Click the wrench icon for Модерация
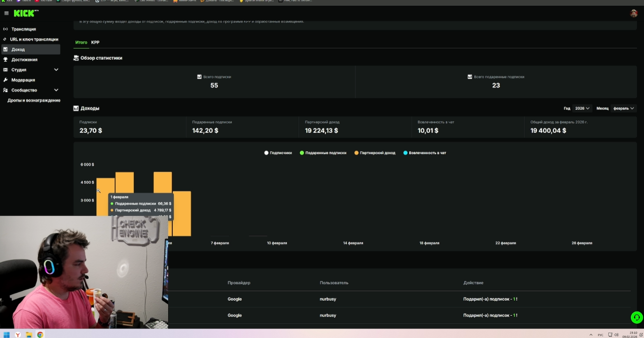The width and height of the screenshot is (644, 338). coord(5,80)
